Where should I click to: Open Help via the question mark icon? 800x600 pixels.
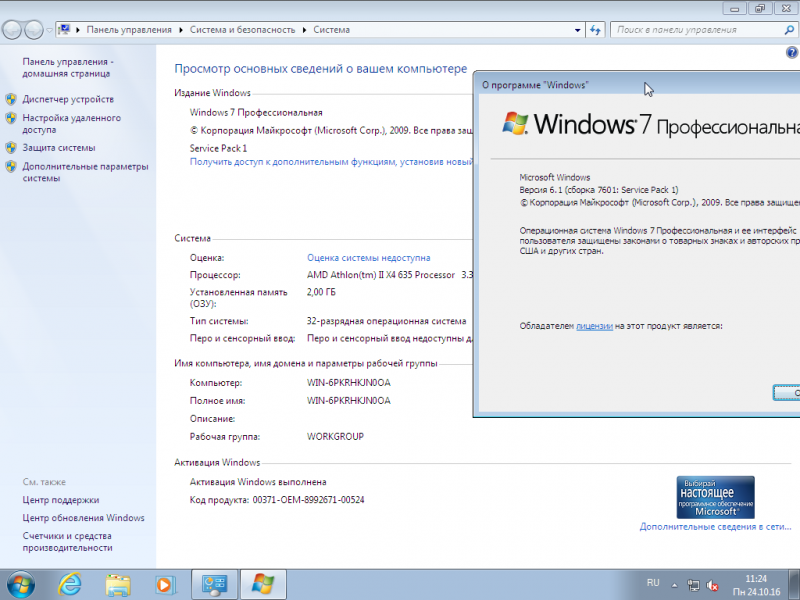pyautogui.click(x=792, y=52)
